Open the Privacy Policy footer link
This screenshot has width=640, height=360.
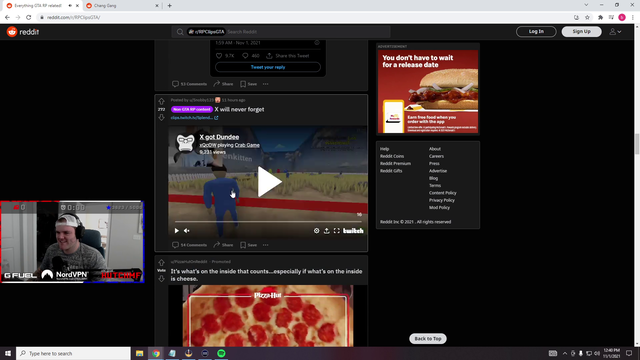[442, 200]
